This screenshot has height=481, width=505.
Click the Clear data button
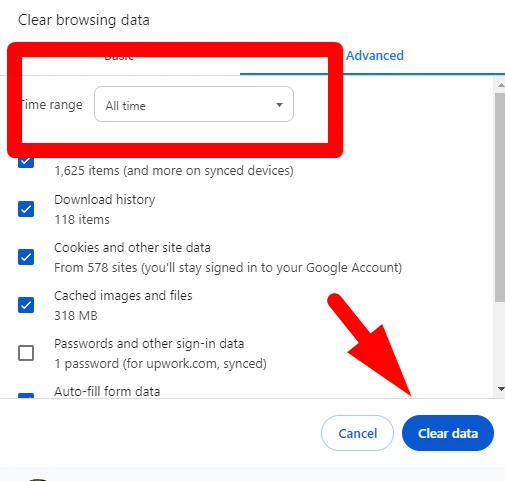click(x=448, y=433)
